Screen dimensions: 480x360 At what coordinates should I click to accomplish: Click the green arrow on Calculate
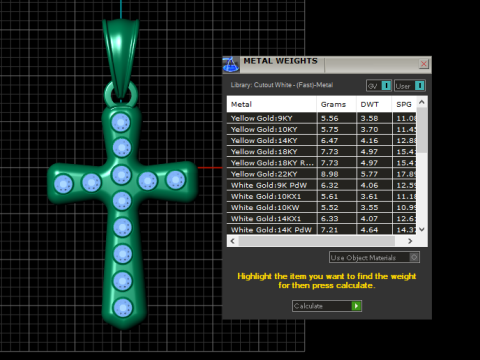click(356, 306)
